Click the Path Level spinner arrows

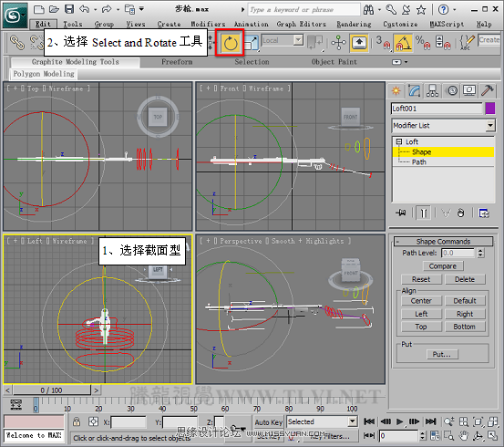480,253
